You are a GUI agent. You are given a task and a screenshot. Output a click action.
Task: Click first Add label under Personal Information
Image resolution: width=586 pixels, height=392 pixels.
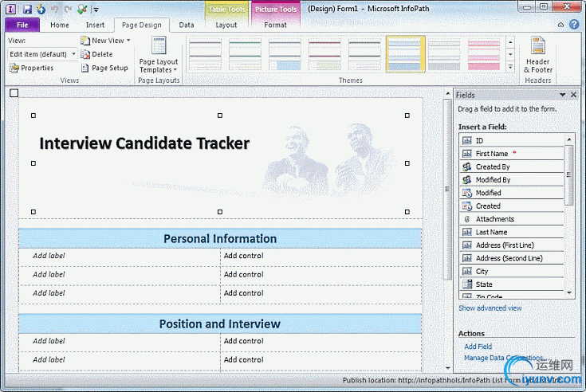49,256
